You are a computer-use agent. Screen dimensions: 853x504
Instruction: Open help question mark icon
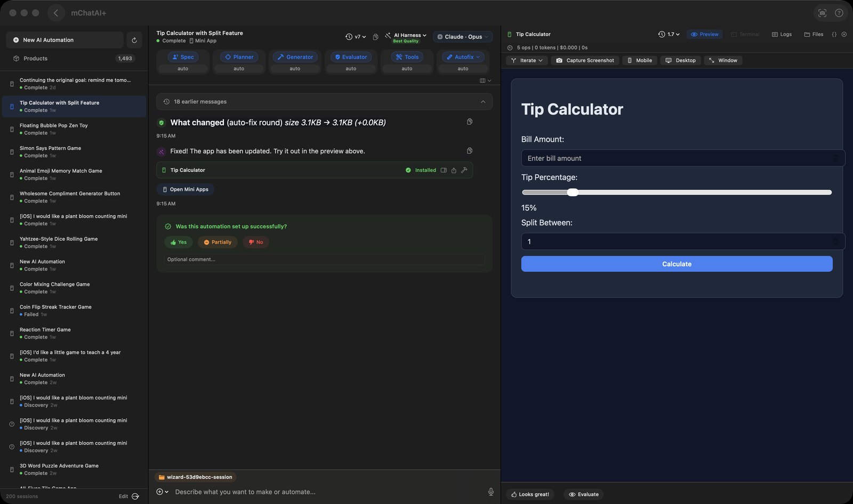pos(839,13)
